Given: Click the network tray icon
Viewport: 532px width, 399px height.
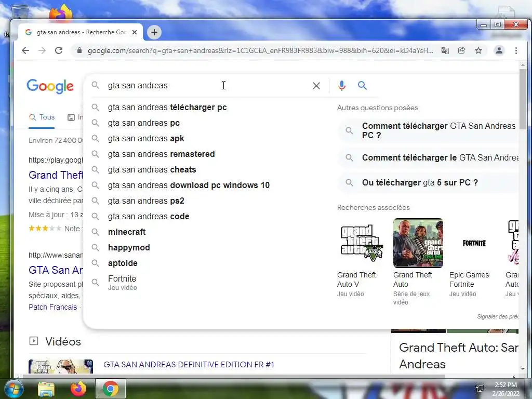Looking at the screenshot, I should [x=480, y=389].
